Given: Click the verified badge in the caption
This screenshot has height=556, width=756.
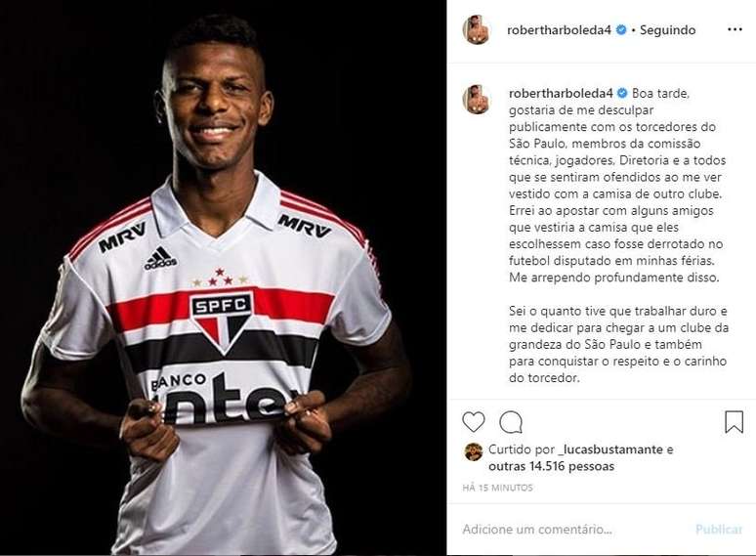Looking at the screenshot, I should click(622, 93).
